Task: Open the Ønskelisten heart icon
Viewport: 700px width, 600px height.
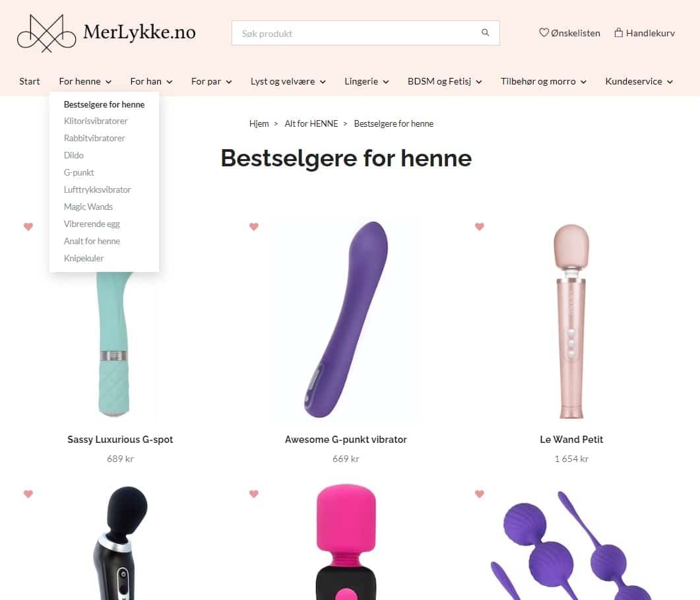Action: [x=543, y=32]
